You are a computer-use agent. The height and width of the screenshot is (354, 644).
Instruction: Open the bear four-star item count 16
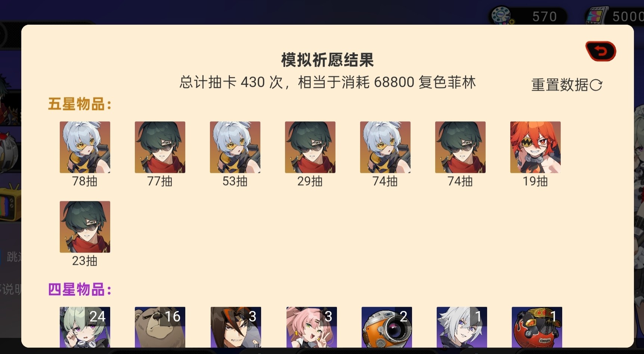click(160, 327)
